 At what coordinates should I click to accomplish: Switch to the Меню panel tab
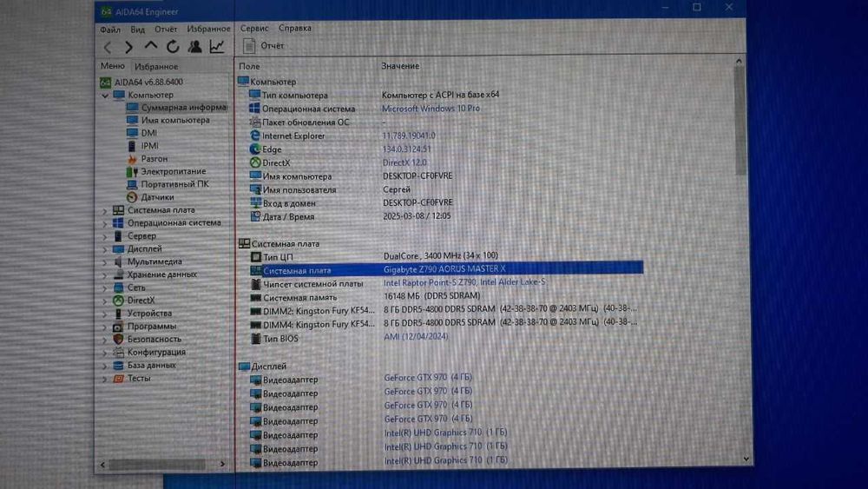coord(113,66)
